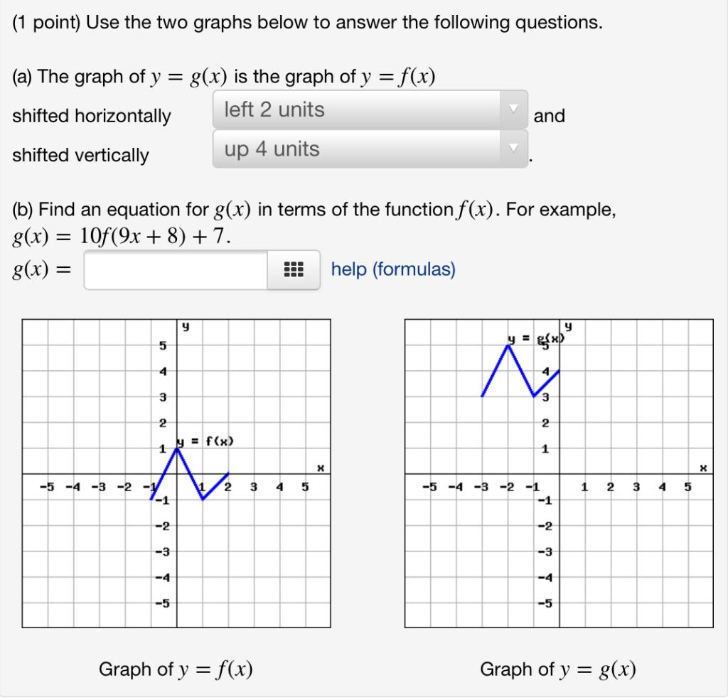Click the 'Graph of y = f(x)' caption
The width and height of the screenshot is (728, 700).
(x=176, y=668)
